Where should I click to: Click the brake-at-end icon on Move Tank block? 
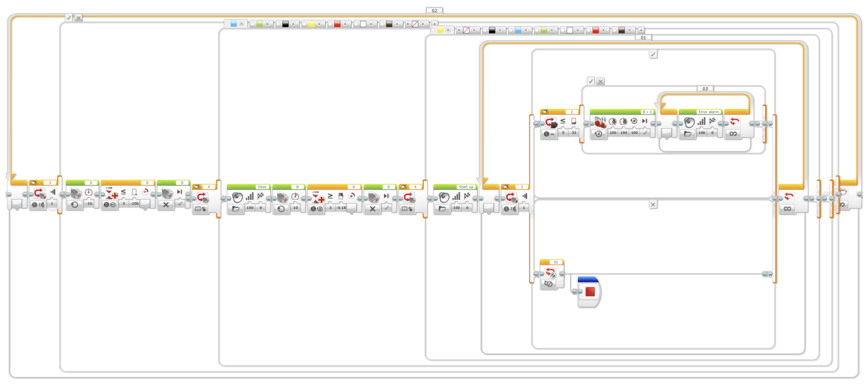click(645, 121)
